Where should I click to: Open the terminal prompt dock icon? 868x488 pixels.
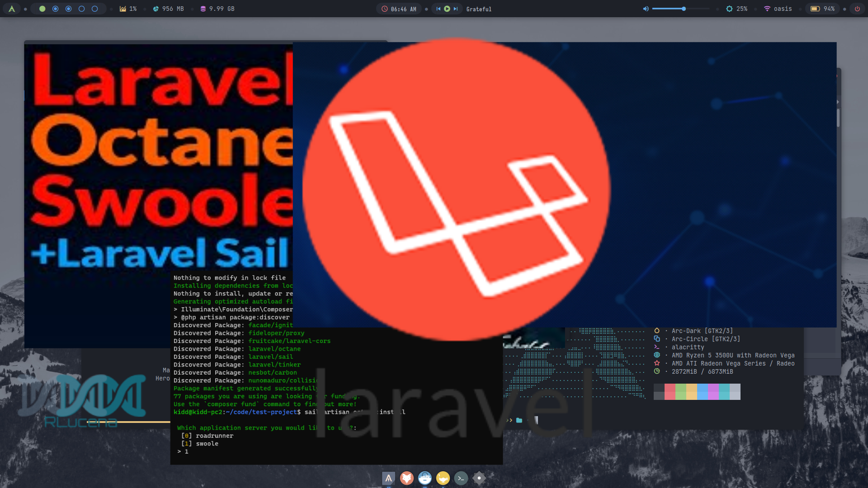point(461,478)
